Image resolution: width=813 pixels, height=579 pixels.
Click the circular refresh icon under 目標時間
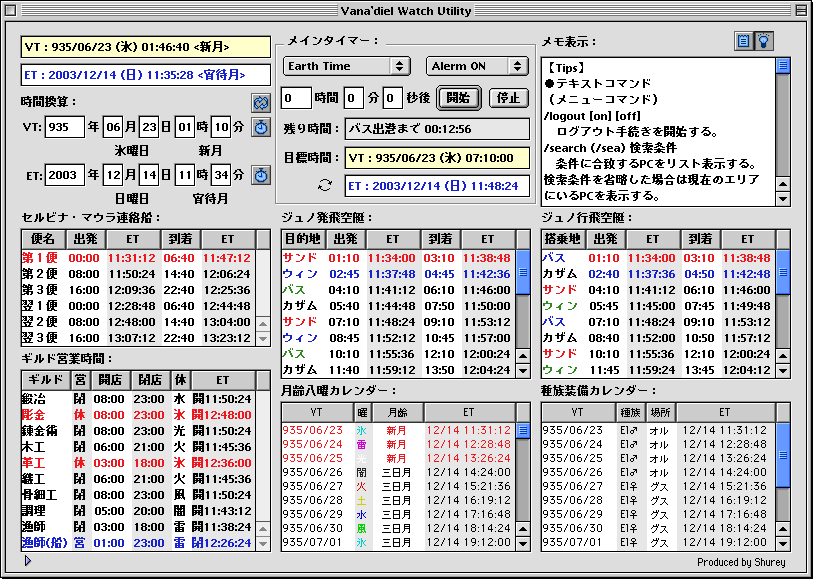[325, 185]
